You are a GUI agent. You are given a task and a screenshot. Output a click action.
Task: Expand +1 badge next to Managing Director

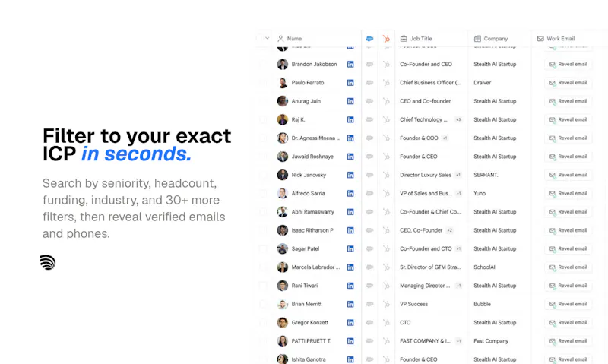click(458, 286)
